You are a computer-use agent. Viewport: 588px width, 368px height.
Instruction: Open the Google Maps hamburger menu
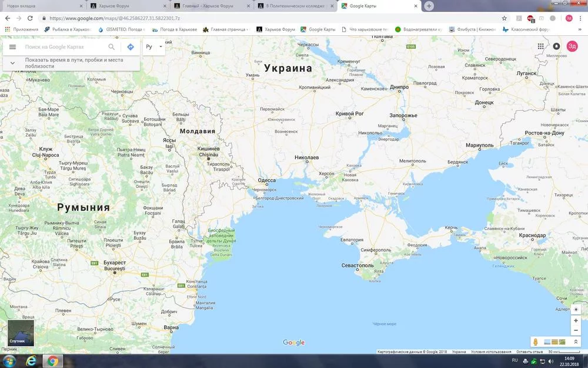(x=12, y=47)
